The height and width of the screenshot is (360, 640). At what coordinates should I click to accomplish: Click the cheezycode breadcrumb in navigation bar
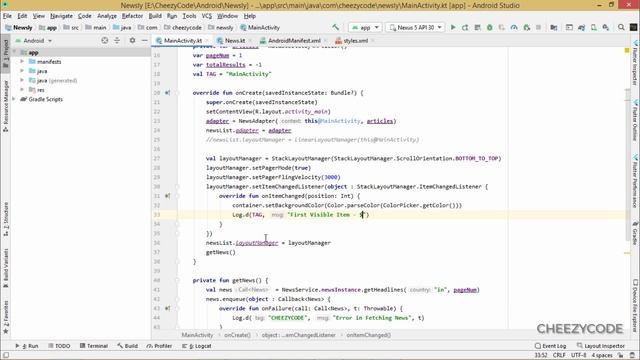[x=183, y=27]
